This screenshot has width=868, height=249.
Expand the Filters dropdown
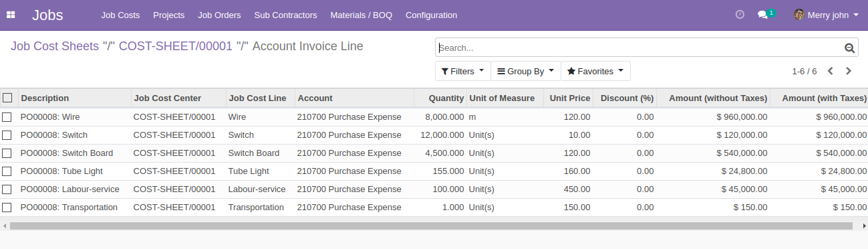462,71
